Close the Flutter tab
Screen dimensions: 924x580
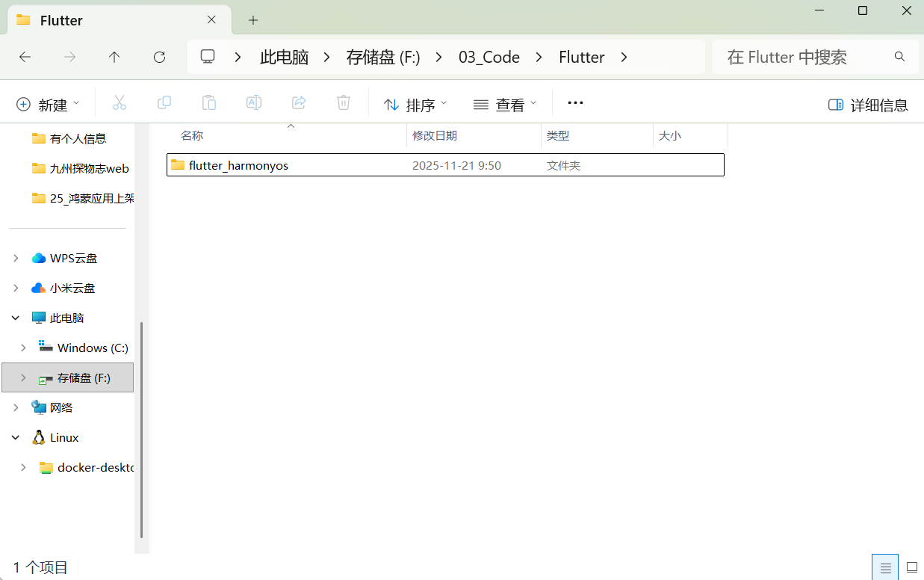point(212,20)
